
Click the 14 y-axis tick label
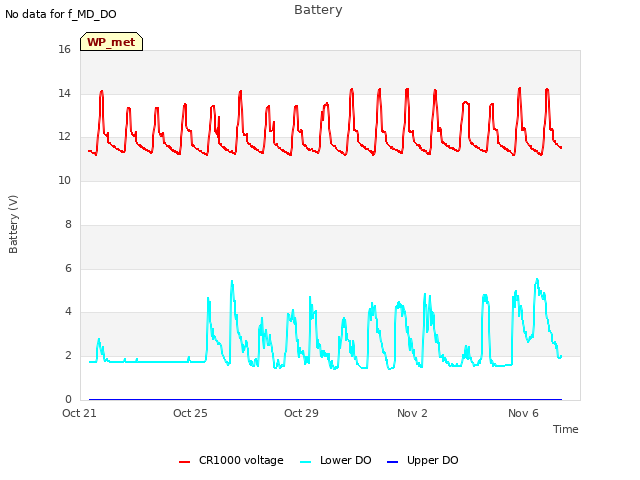(x=64, y=93)
